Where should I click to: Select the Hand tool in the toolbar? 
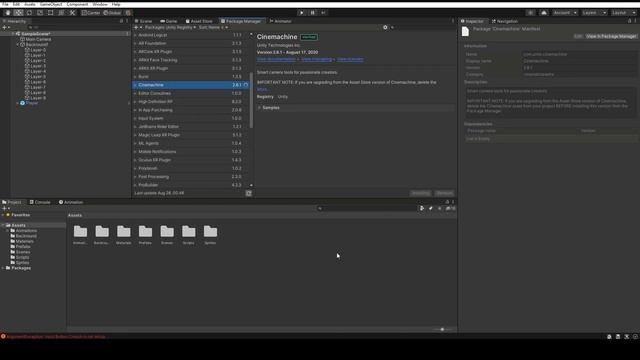[7, 13]
